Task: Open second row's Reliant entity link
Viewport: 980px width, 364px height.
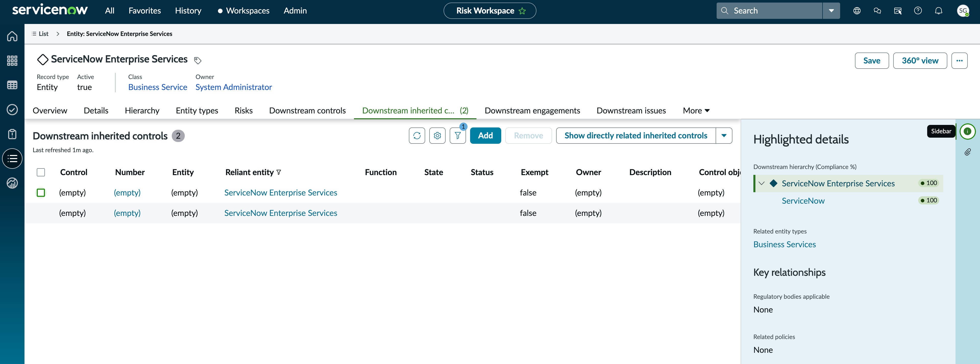Action: coord(281,213)
